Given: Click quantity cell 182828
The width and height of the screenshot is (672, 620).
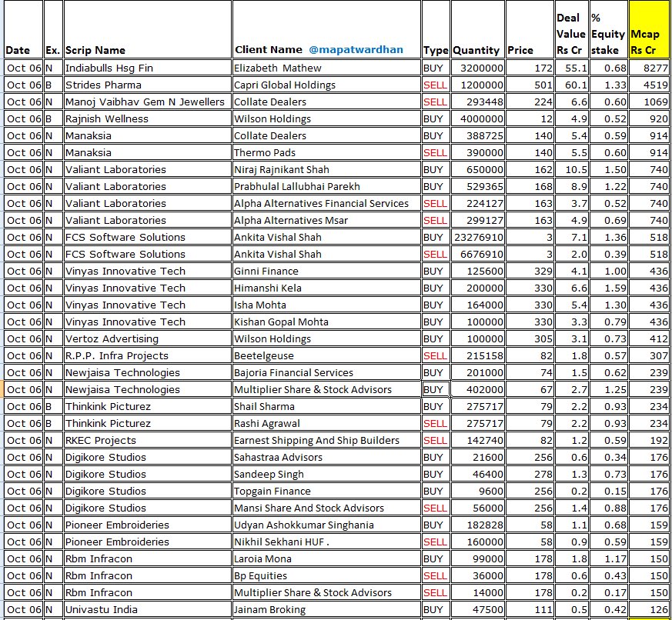Looking at the screenshot, I should 478,525.
